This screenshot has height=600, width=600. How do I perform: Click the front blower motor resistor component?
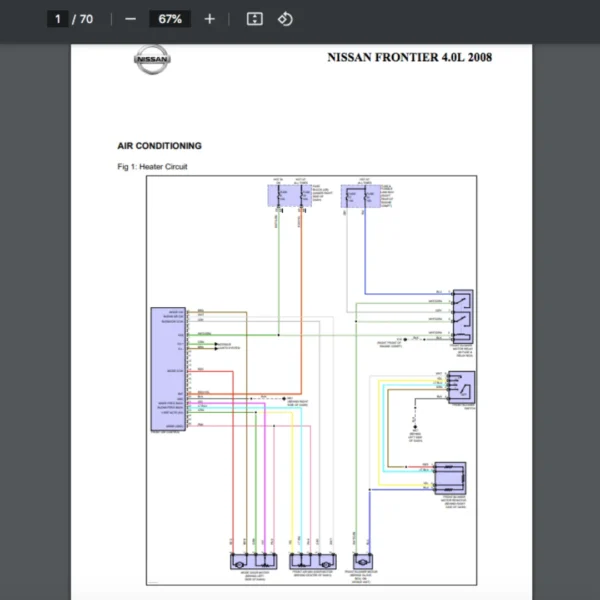pyautogui.click(x=450, y=478)
